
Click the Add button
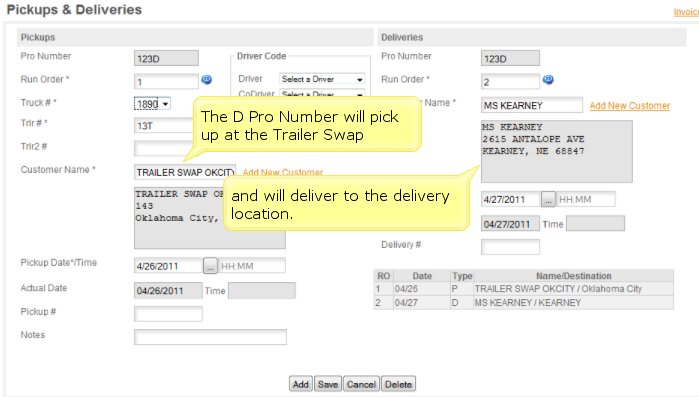tap(300, 384)
